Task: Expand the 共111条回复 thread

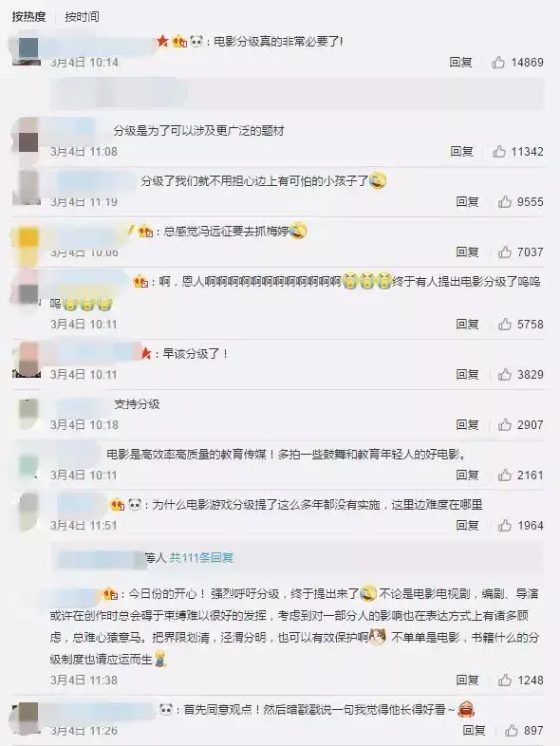Action: coord(201,557)
